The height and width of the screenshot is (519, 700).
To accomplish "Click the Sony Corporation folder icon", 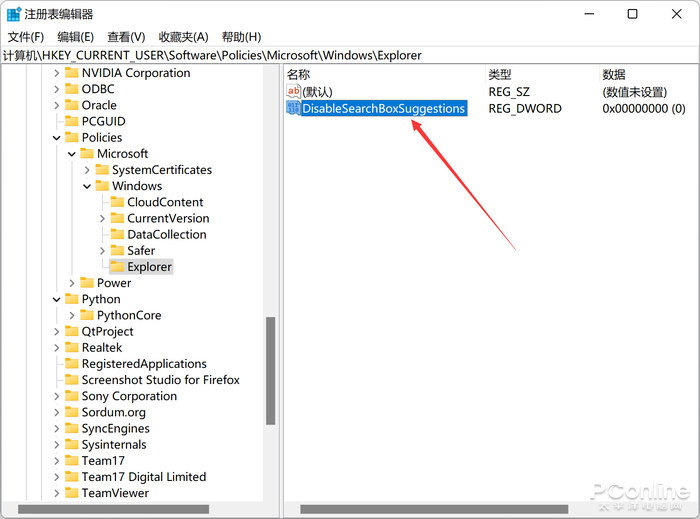I will coord(71,396).
